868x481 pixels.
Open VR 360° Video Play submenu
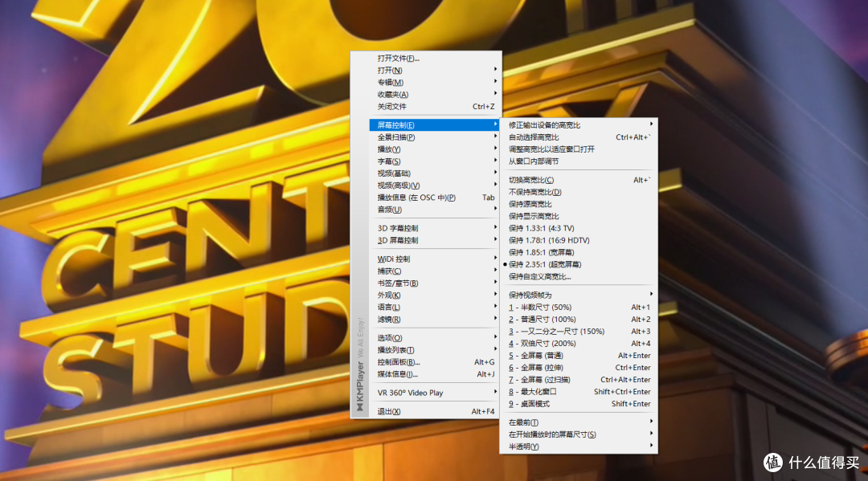435,393
